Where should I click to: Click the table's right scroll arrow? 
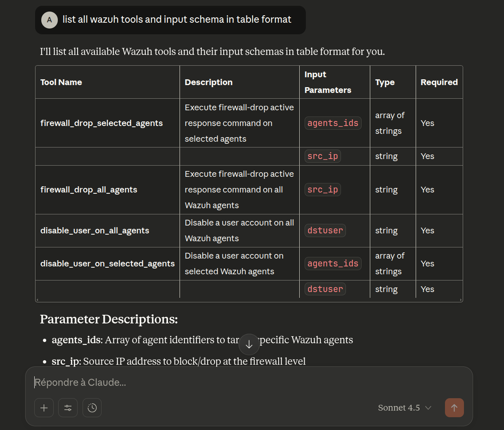coord(461,300)
